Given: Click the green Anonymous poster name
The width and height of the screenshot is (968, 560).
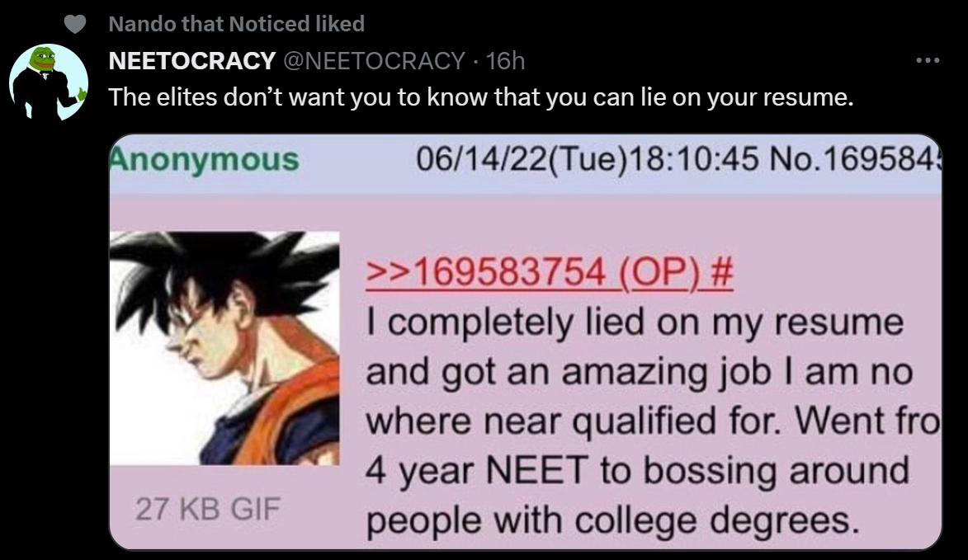Looking at the screenshot, I should [x=205, y=160].
